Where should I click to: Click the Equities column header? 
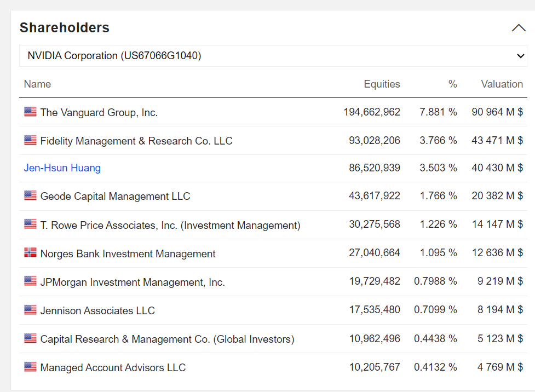tap(382, 84)
